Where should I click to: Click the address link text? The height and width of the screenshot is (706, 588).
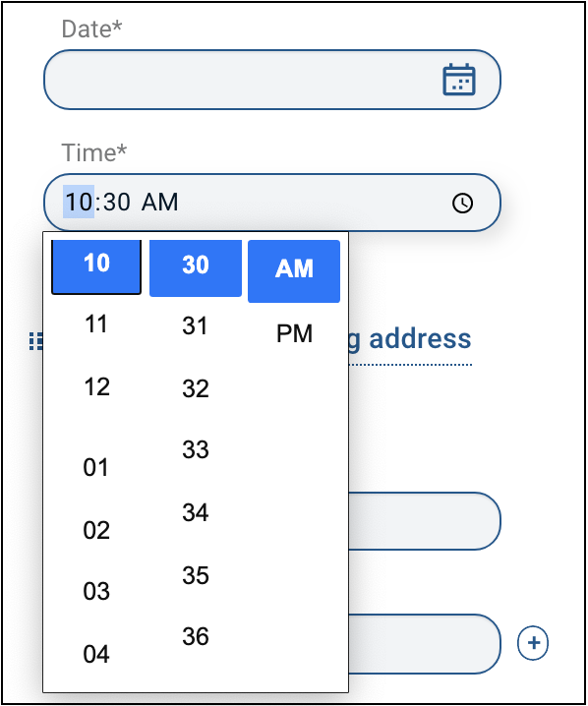tap(409, 339)
